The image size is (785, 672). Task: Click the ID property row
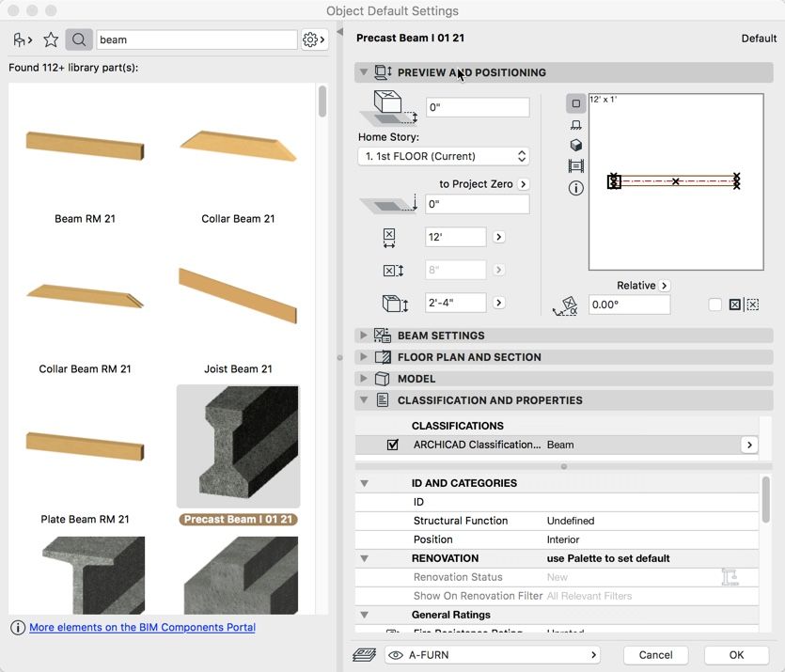click(557, 502)
